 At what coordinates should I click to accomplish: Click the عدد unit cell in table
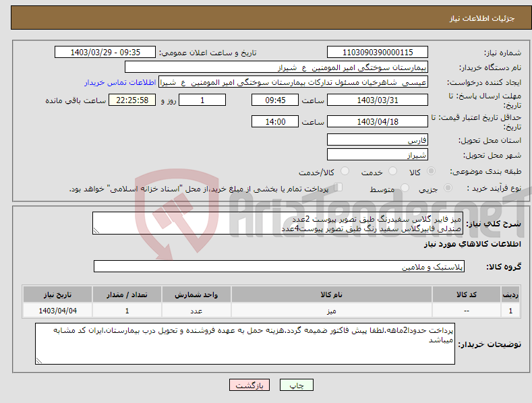(196, 311)
